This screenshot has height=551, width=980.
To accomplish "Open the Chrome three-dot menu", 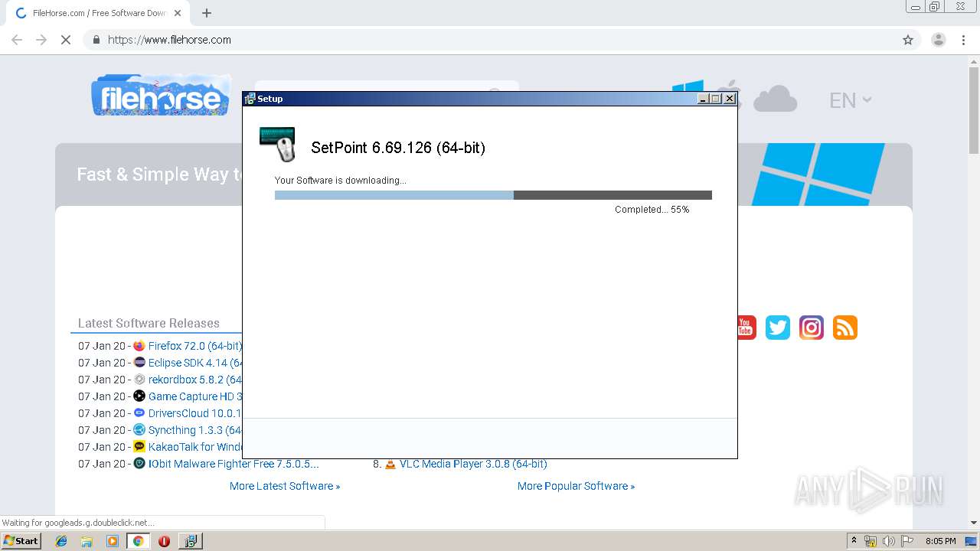I will 963,40.
